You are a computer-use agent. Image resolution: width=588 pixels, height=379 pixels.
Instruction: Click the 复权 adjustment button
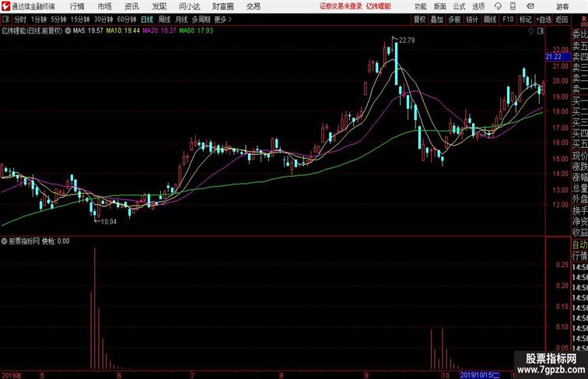click(419, 19)
